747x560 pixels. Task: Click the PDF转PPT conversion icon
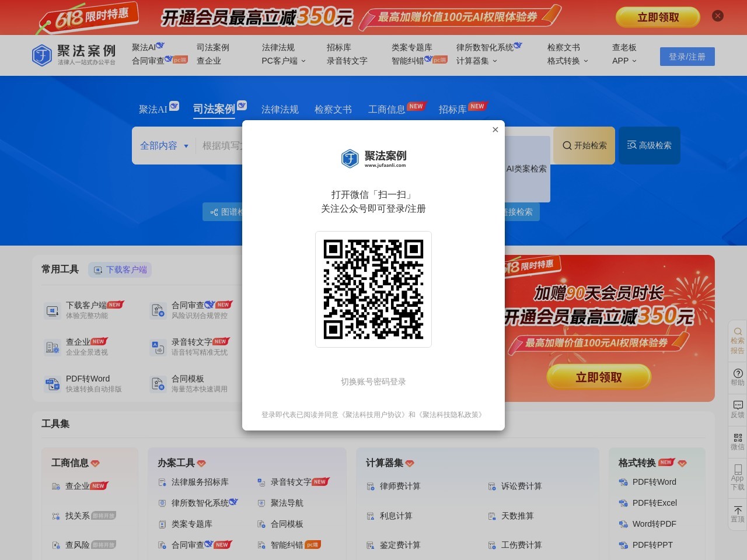click(623, 545)
